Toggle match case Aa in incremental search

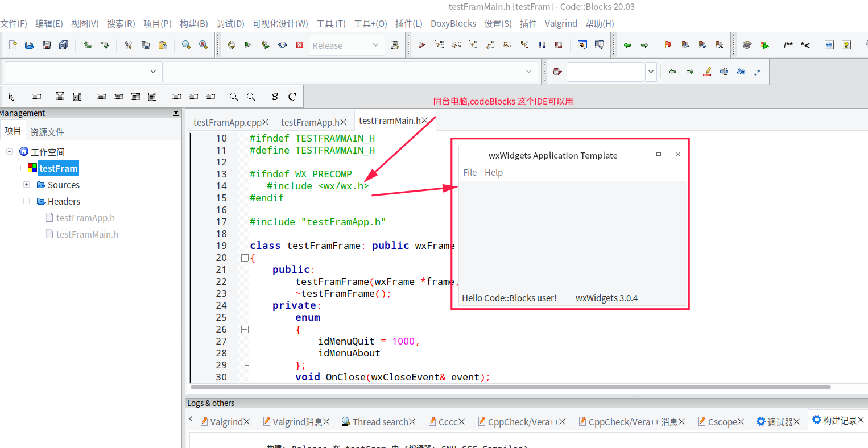pos(741,72)
